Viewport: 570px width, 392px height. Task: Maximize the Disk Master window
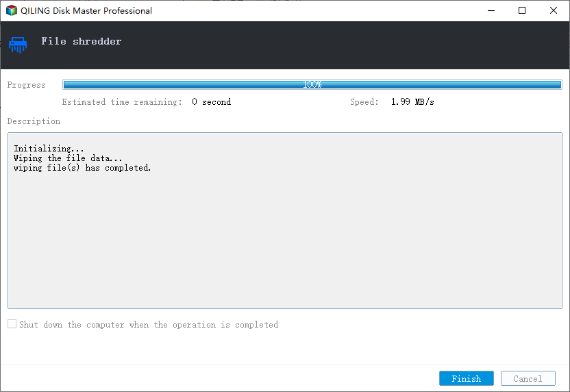(522, 10)
